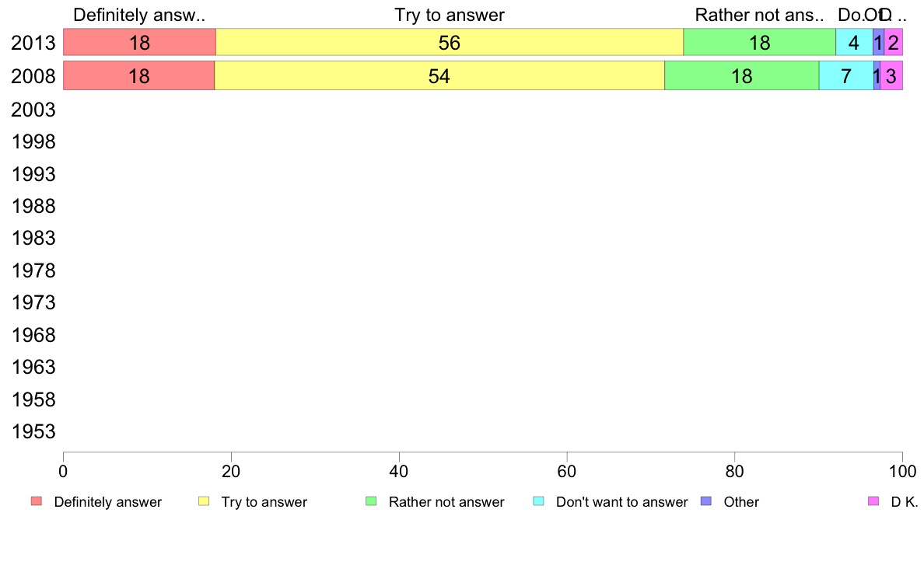Image resolution: width=924 pixels, height=572 pixels.
Task: Click the 1953 year label
Action: [x=33, y=431]
